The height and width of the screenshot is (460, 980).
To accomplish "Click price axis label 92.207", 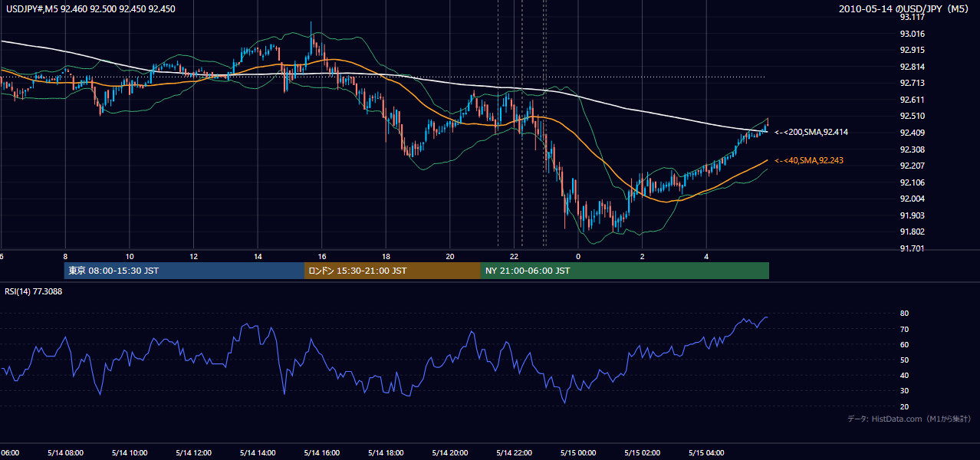I will point(912,166).
